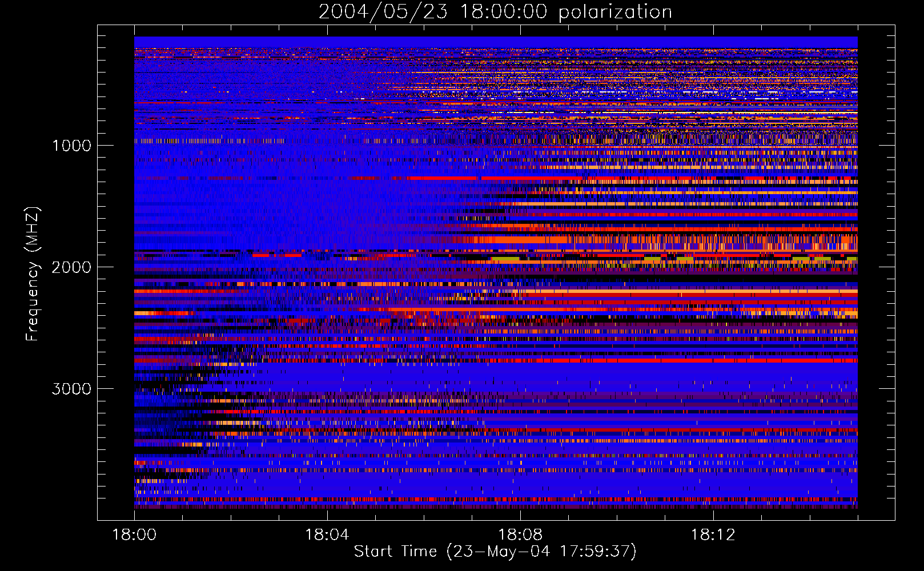Click the plot title '2004/05/23 18:00:00 polarization'

pyautogui.click(x=495, y=12)
